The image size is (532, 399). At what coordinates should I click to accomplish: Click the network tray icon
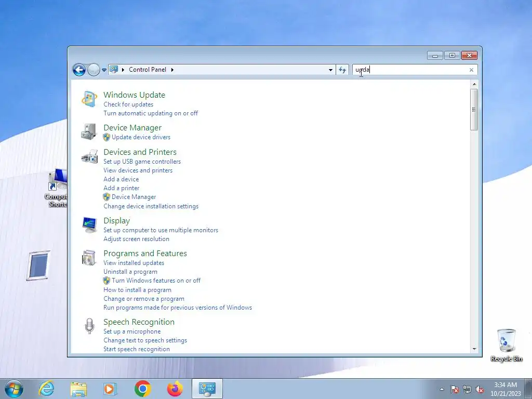(467, 389)
